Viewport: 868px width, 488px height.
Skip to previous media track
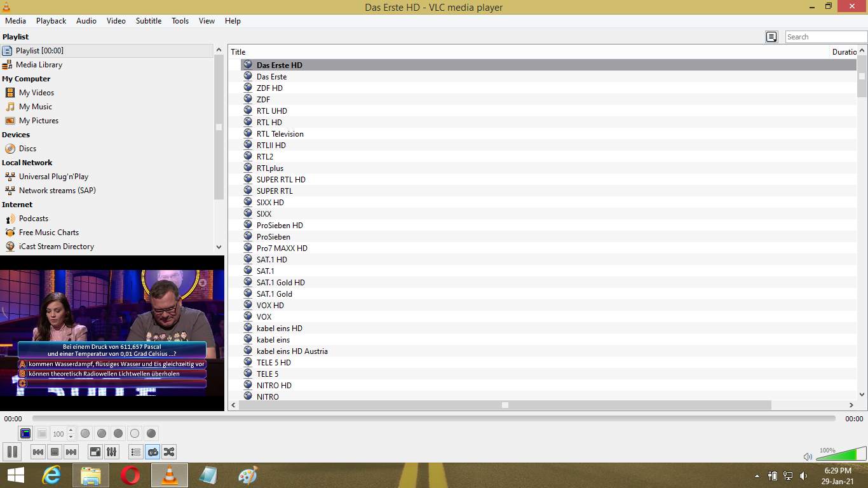pyautogui.click(x=38, y=452)
